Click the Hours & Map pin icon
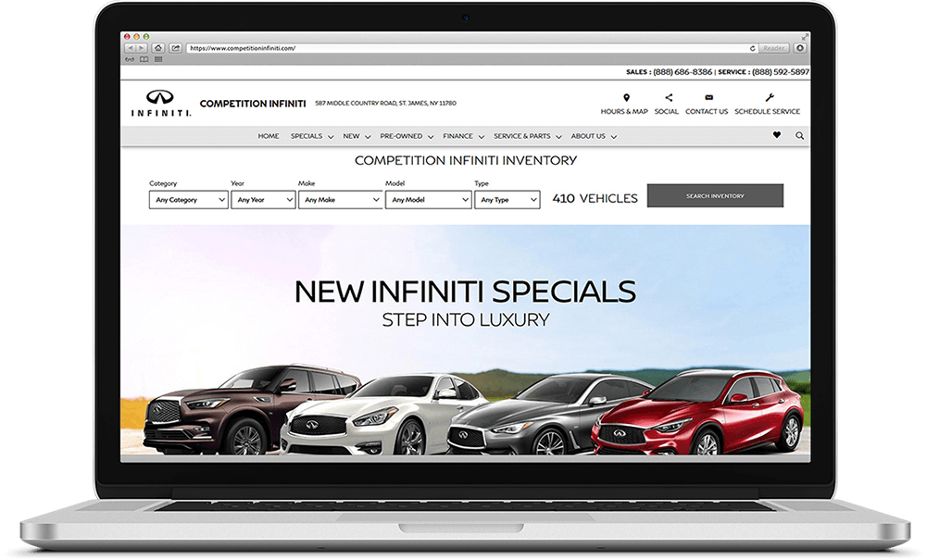Image resolution: width=927 pixels, height=560 pixels. click(626, 97)
